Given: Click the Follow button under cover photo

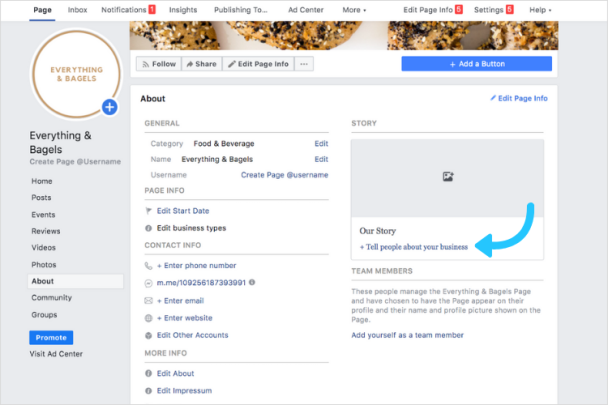Looking at the screenshot, I should [157, 64].
